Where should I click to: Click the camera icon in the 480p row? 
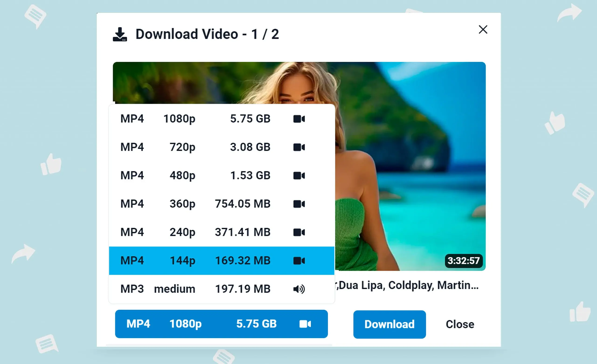coord(299,176)
